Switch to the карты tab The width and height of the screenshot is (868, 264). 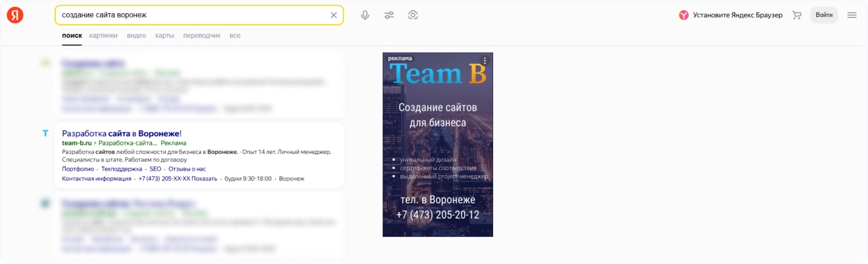tap(164, 36)
